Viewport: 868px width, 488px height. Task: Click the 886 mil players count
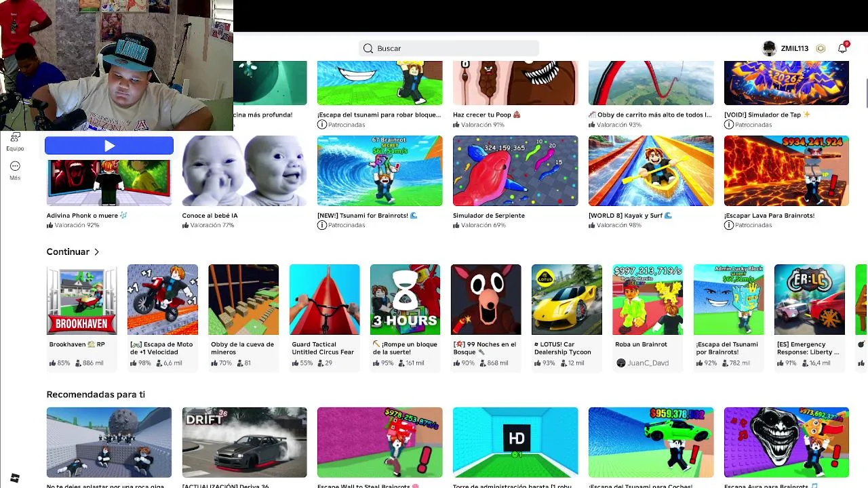pos(93,363)
